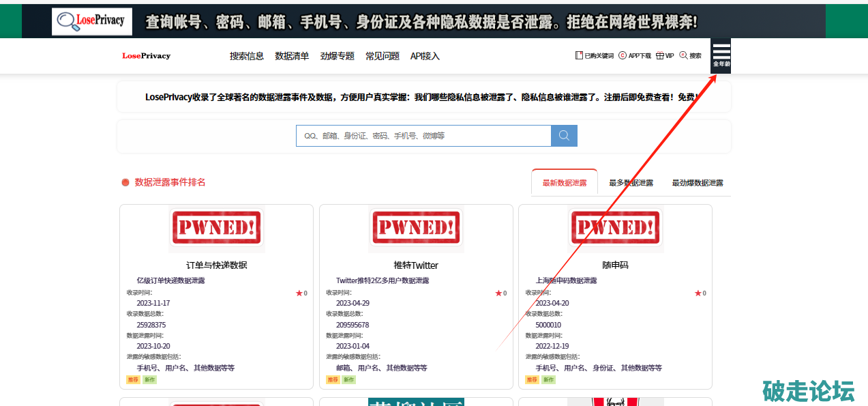This screenshot has width=868, height=406.
Task: Click the star on 随申码 card
Action: point(698,293)
